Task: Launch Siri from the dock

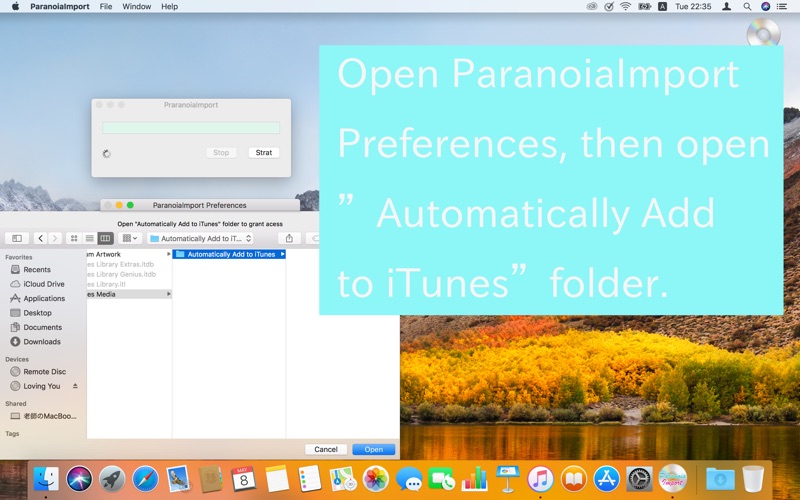Action: click(x=79, y=480)
